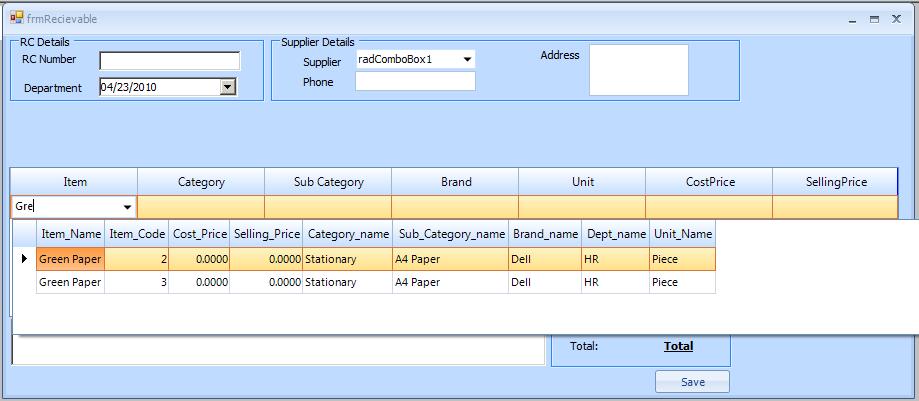Click the Selling_Price column header
Image resolution: width=919 pixels, height=401 pixels.
coord(266,234)
